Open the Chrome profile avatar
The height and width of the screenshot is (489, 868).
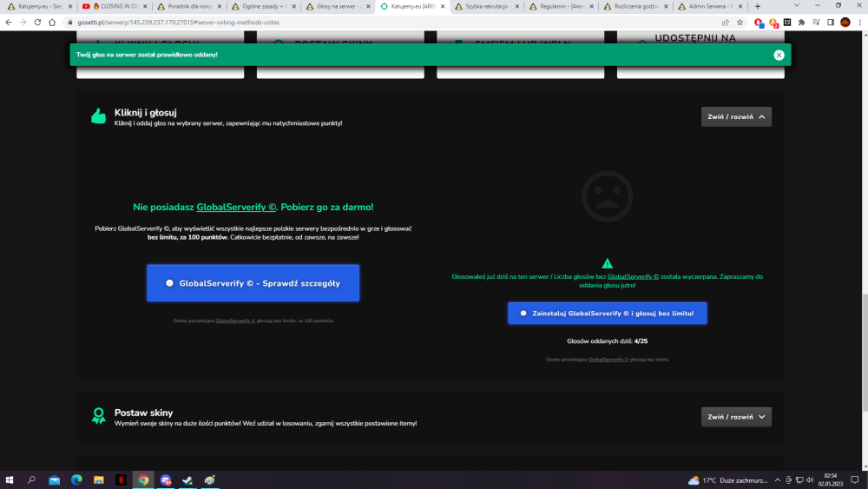point(845,23)
